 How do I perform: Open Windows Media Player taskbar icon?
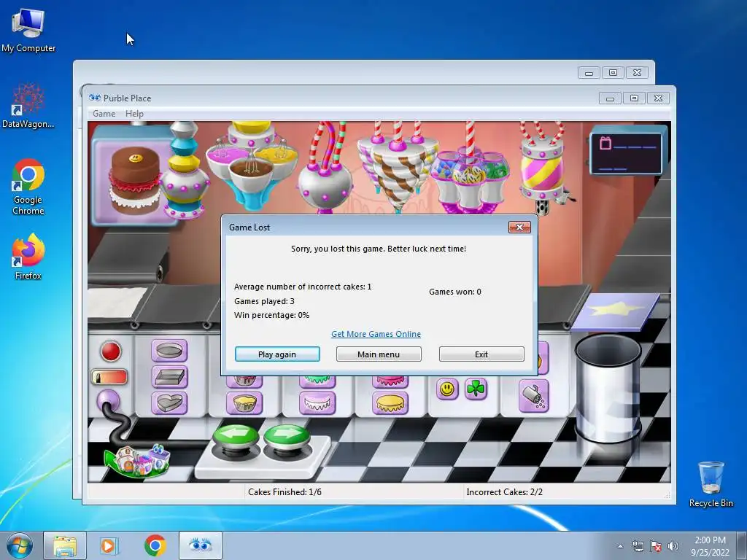[x=109, y=545]
